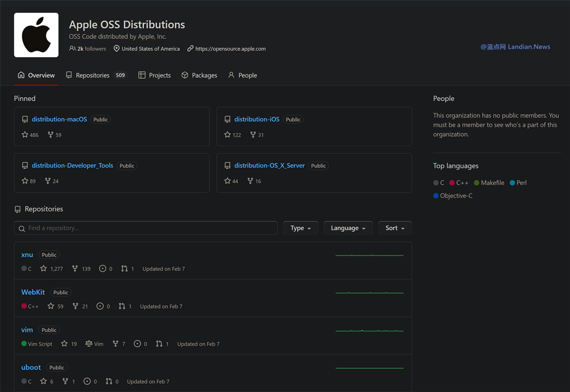Click the repo icon beside distribution-macOS

[x=25, y=119]
